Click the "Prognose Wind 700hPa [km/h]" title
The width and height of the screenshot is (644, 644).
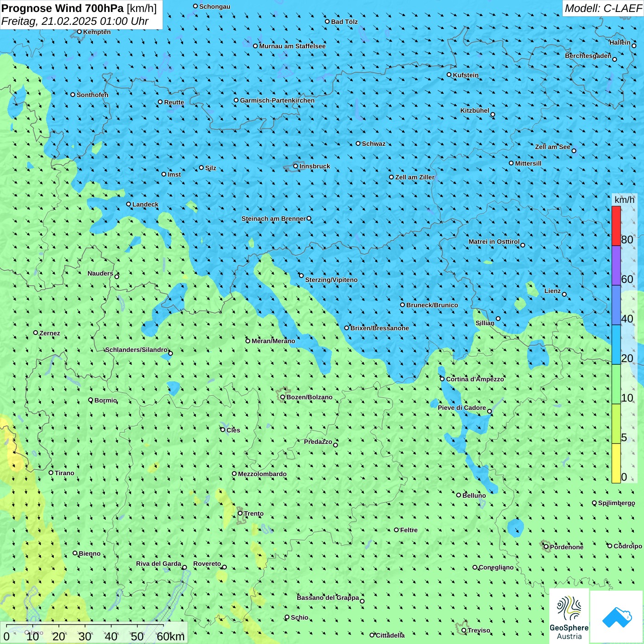click(79, 8)
